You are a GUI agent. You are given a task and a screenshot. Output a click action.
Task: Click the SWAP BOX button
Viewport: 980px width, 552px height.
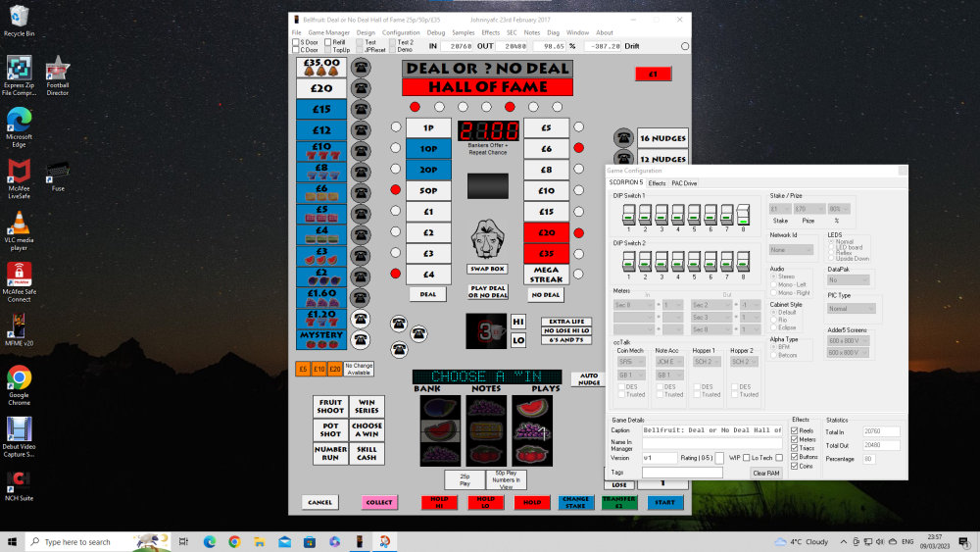(x=487, y=269)
